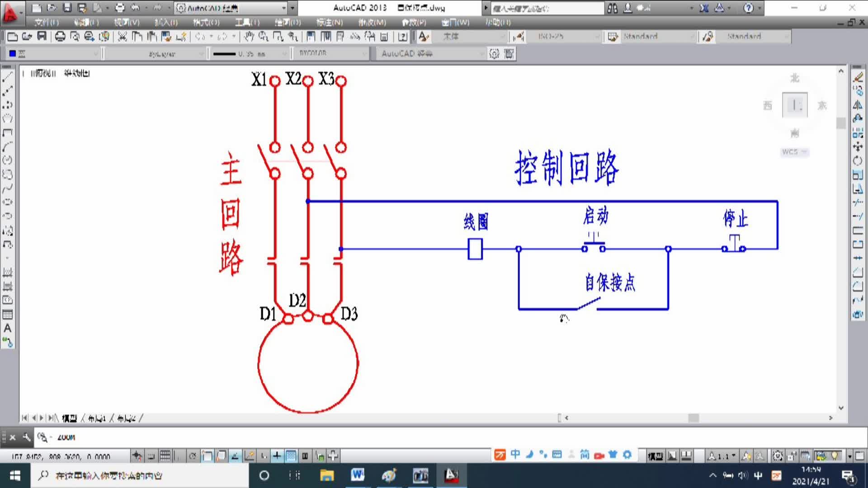Screen dimensions: 868x488
Task: Select the QuickCalc calculator tool
Action: 385,37
